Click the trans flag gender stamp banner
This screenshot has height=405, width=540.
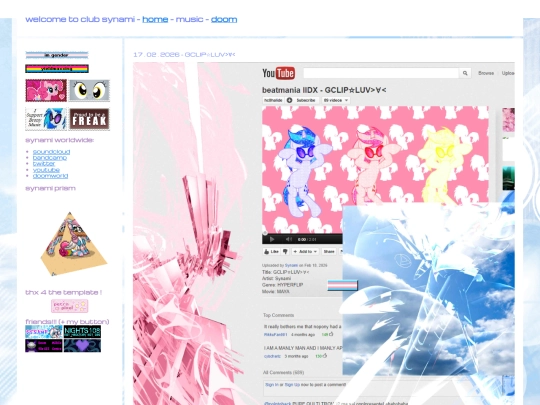pos(57,55)
